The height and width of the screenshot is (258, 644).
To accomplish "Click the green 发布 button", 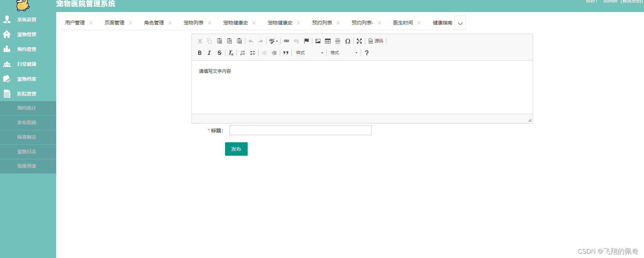I will pyautogui.click(x=236, y=149).
